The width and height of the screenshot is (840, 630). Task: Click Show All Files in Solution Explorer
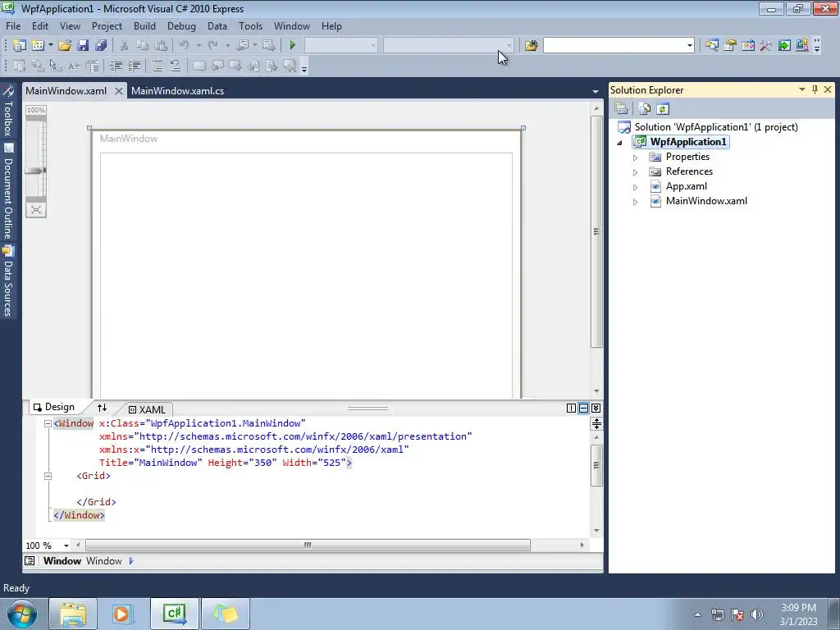click(645, 109)
